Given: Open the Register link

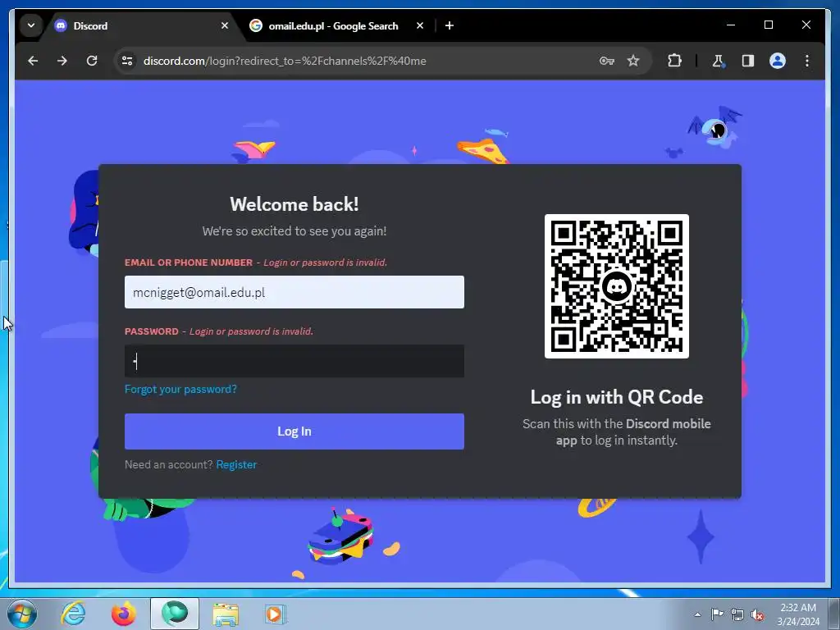Looking at the screenshot, I should coord(236,464).
